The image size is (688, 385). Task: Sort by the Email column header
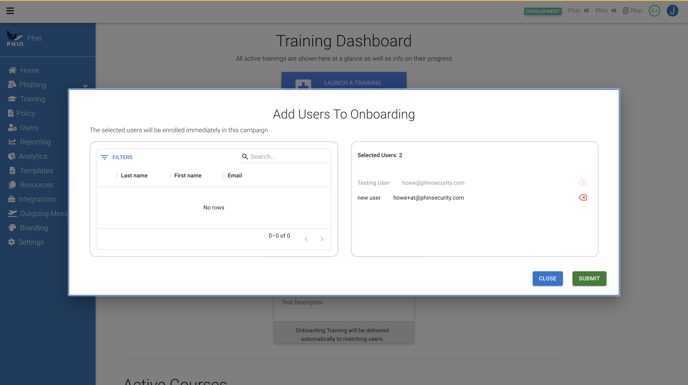(x=235, y=176)
